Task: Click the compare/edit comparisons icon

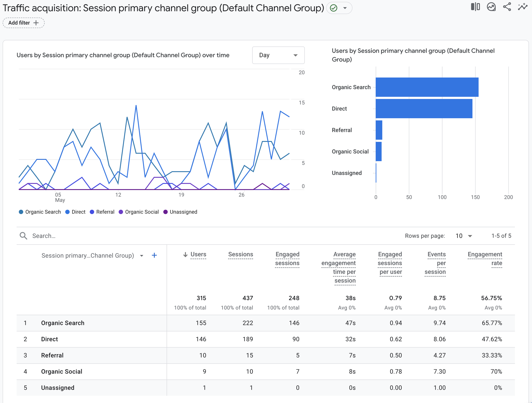Action: tap(475, 7)
